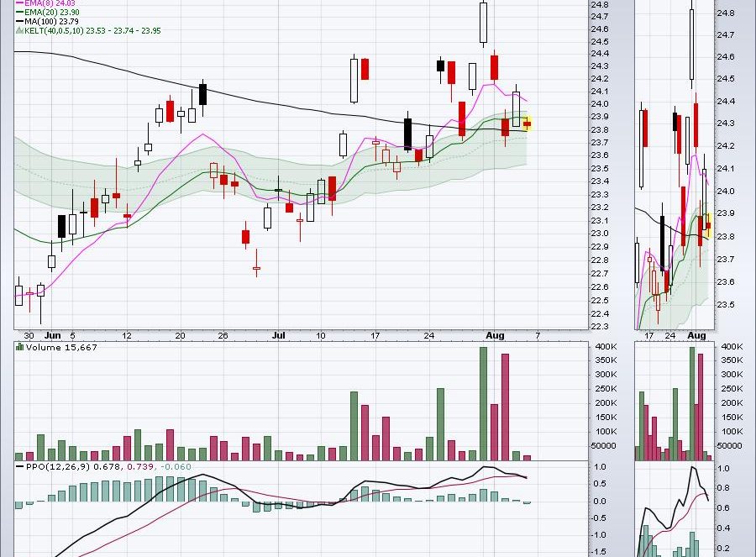
Task: Click the "22.3" price axis value
Action: tap(599, 327)
